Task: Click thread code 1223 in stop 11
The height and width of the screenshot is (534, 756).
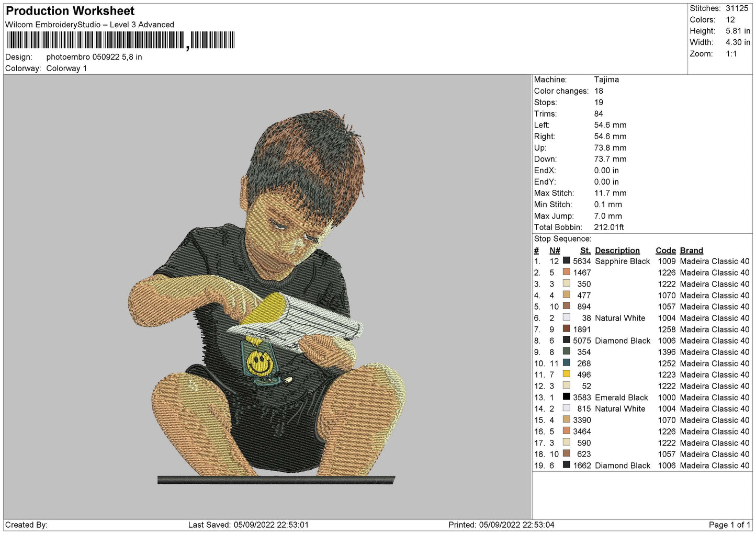Action: [x=667, y=375]
